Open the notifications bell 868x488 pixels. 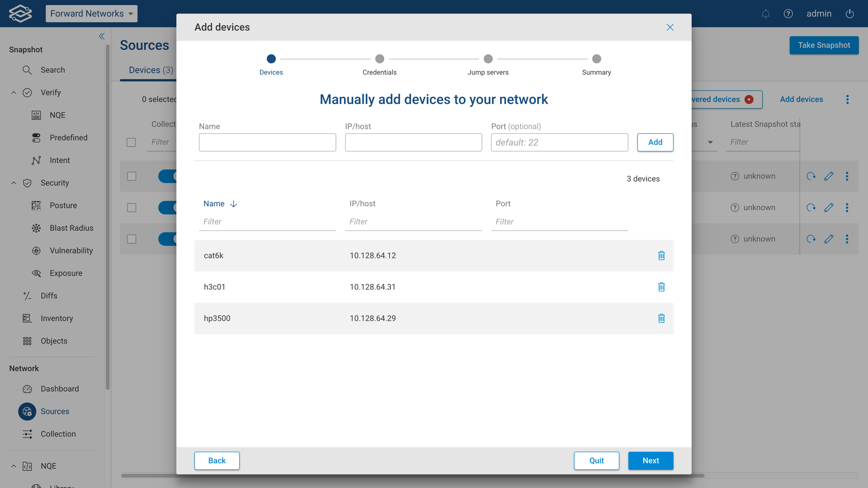click(x=765, y=14)
